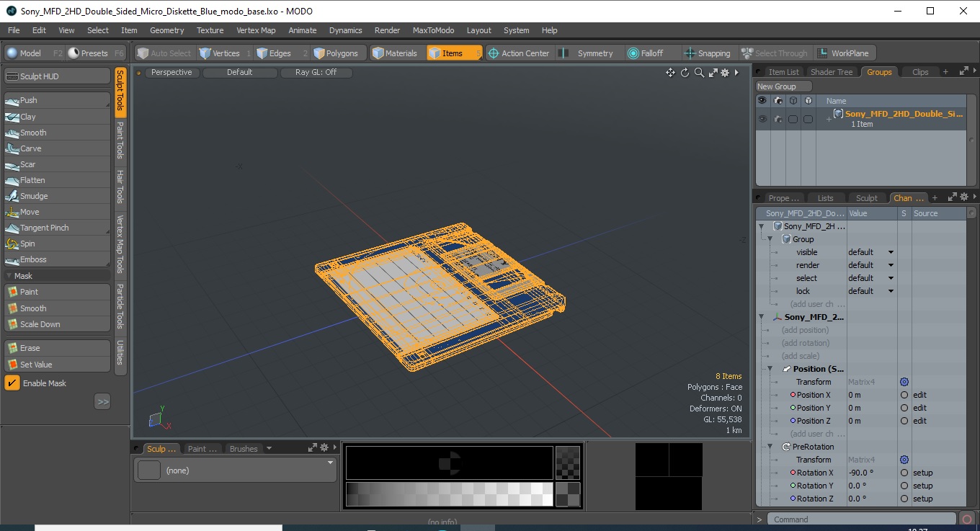The width and height of the screenshot is (980, 531).
Task: Activate the Spin sculpt tool
Action: tap(58, 244)
